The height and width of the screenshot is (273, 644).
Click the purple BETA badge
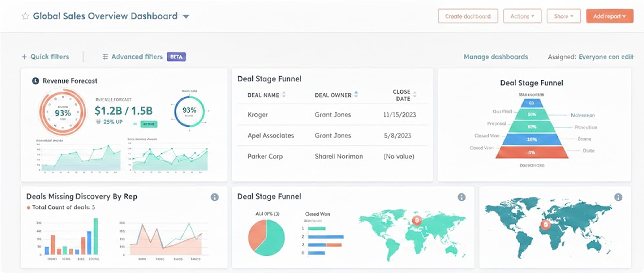(176, 57)
